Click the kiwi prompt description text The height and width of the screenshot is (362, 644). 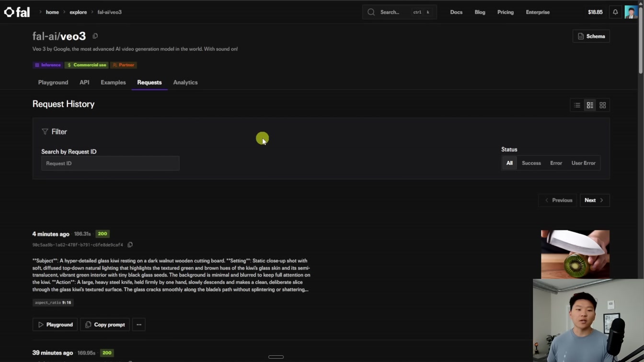[172, 275]
